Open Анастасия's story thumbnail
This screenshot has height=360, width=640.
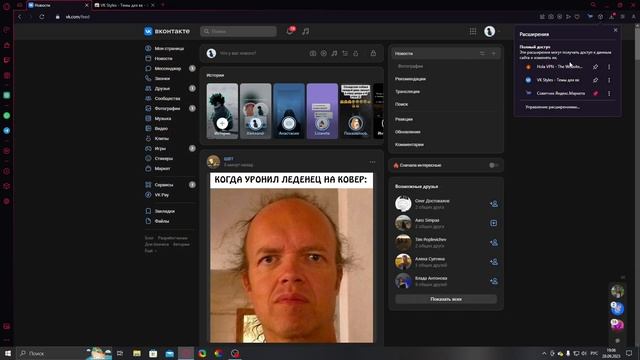(x=289, y=111)
